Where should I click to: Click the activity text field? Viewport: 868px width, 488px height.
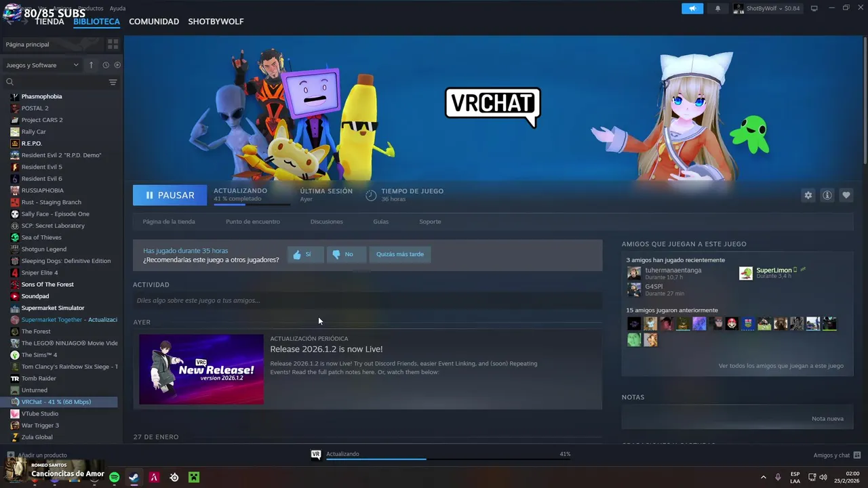(x=368, y=300)
